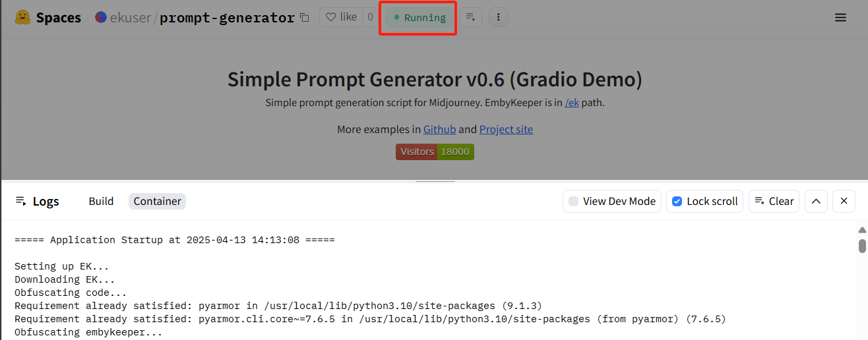
Task: Switch to the Build logs tab
Action: [x=101, y=201]
